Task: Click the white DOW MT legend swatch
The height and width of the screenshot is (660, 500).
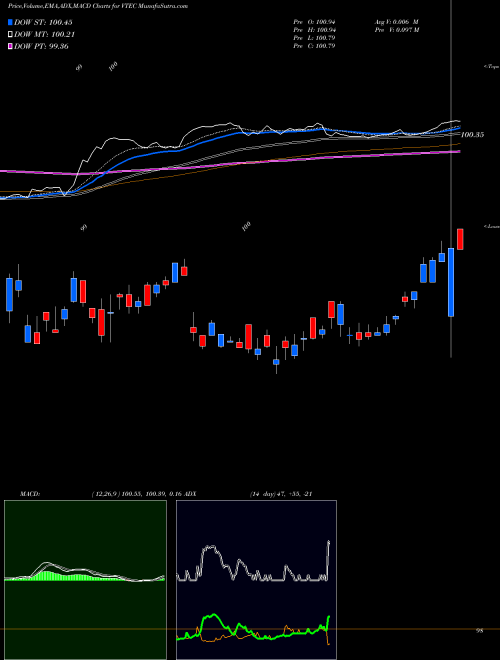Action: (x=10, y=35)
